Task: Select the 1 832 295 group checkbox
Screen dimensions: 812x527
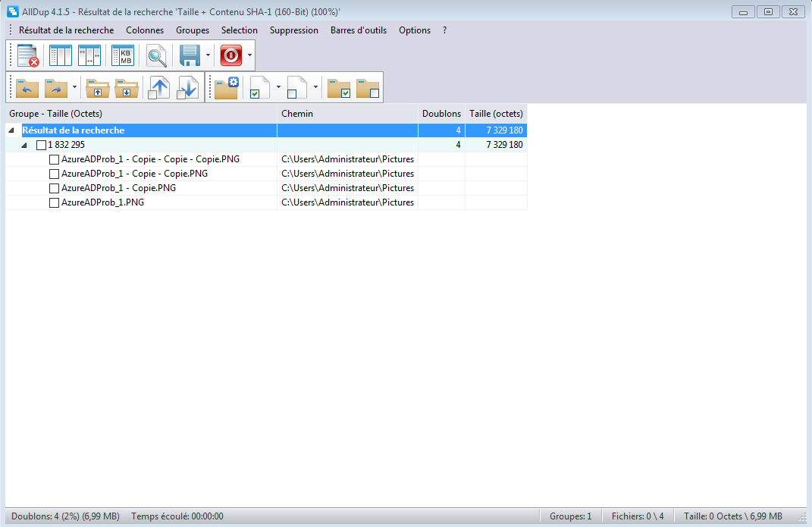Action: tap(41, 145)
